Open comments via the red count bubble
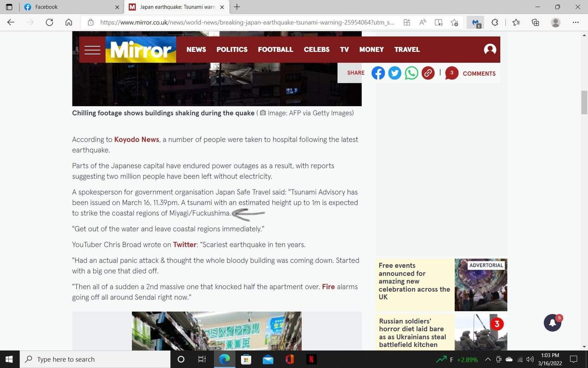The height and width of the screenshot is (368, 588). [x=451, y=73]
